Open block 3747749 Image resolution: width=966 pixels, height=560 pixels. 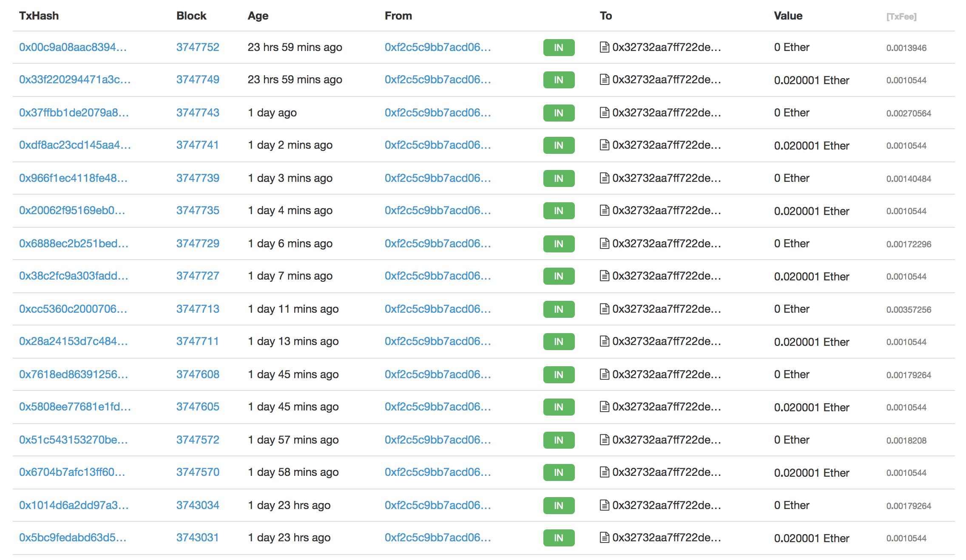click(198, 79)
